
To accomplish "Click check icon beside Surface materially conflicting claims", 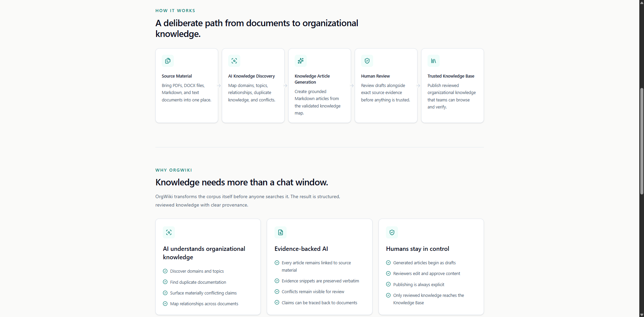I will 165,293.
